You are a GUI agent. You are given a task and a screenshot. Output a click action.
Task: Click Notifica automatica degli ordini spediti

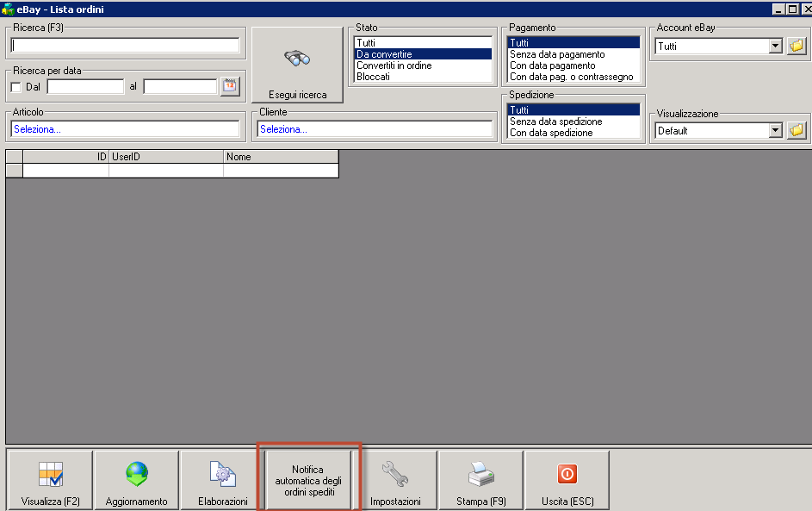[308, 481]
